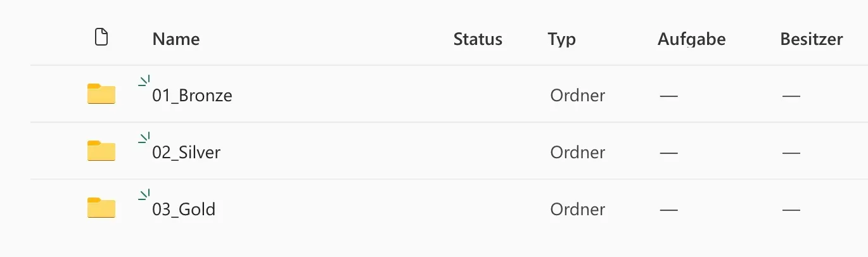Click the Typ column header
This screenshot has width=868, height=257.
[x=562, y=39]
